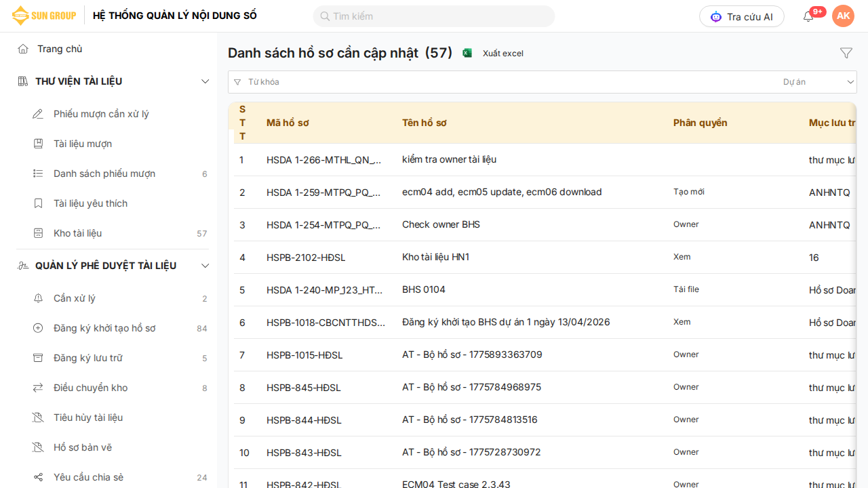Click the Tìm kiếm search field
The width and height of the screenshot is (868, 488).
point(434,16)
